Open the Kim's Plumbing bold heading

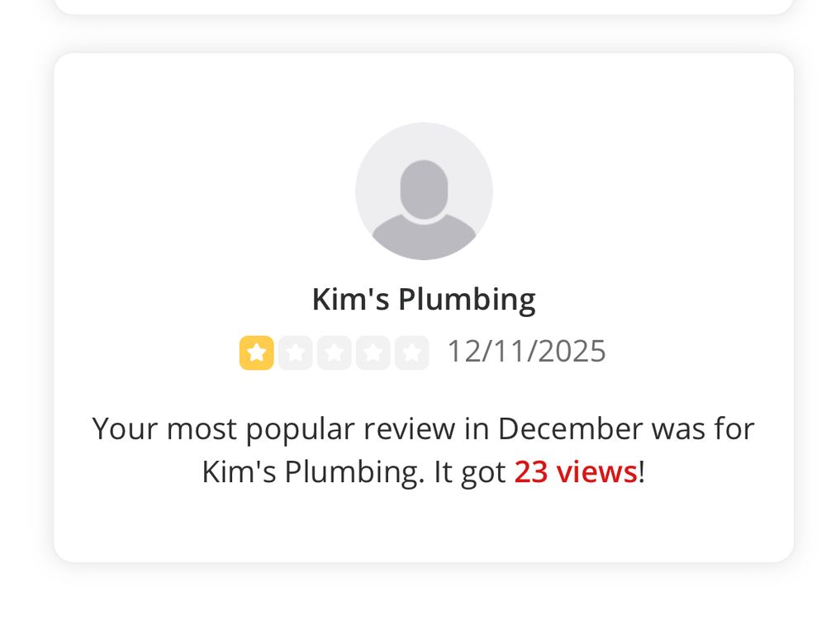pos(424,299)
